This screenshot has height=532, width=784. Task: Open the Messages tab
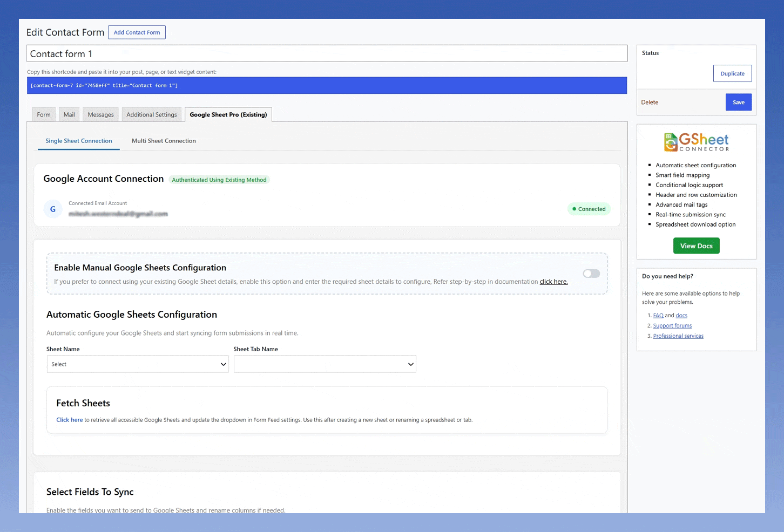click(x=101, y=114)
